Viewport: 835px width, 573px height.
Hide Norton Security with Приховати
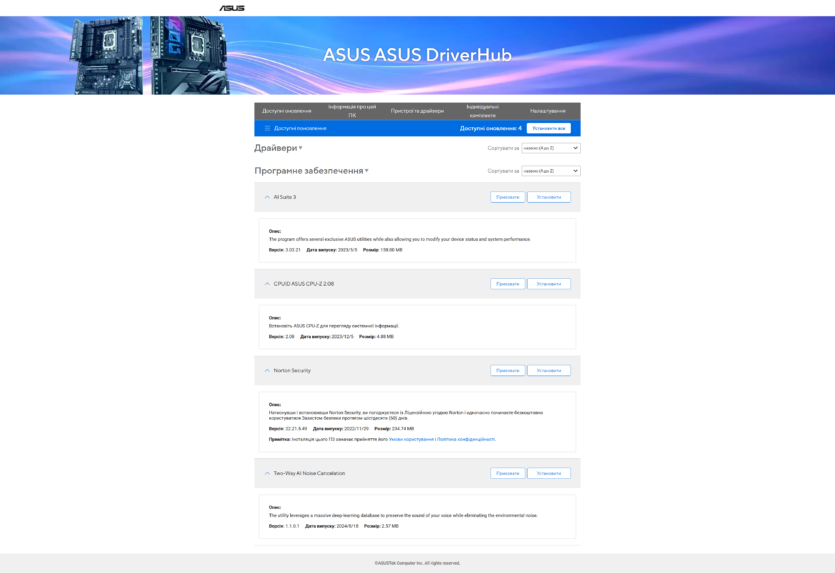tap(507, 371)
